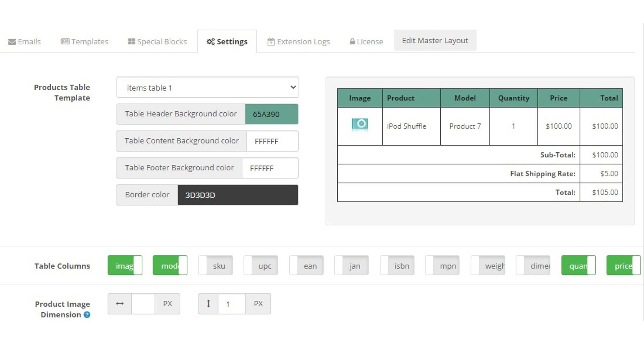Enable the jan column toggle
The width and height of the screenshot is (644, 345).
(x=351, y=266)
